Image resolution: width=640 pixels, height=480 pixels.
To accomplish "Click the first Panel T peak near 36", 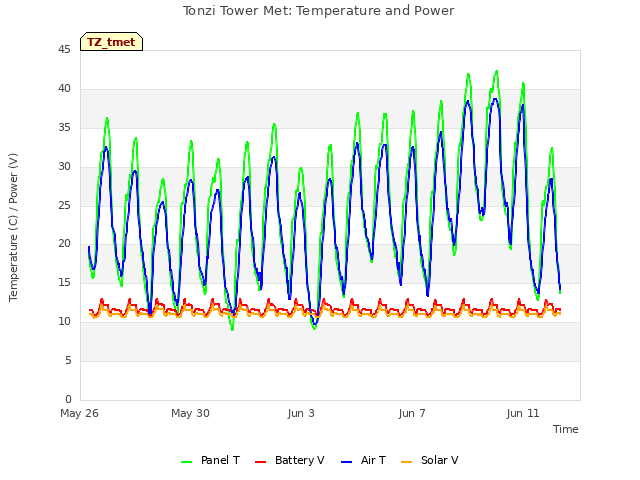I will [x=107, y=118].
